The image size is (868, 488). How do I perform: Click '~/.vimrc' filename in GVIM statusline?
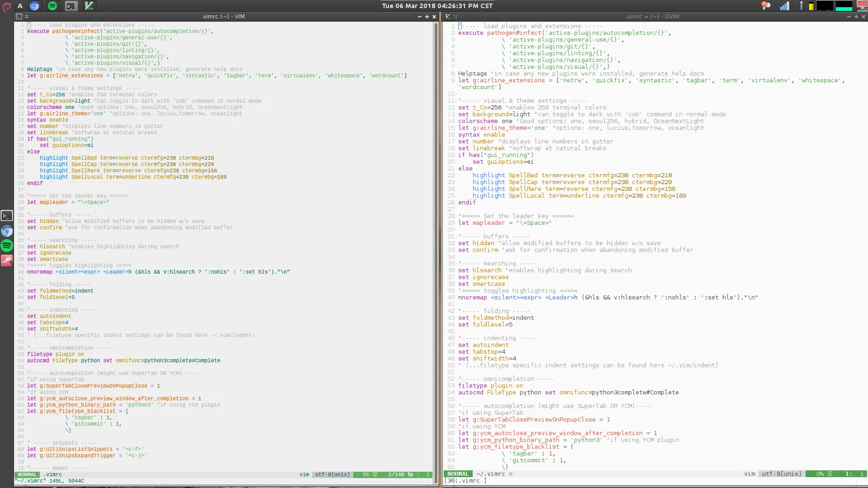(x=490, y=474)
